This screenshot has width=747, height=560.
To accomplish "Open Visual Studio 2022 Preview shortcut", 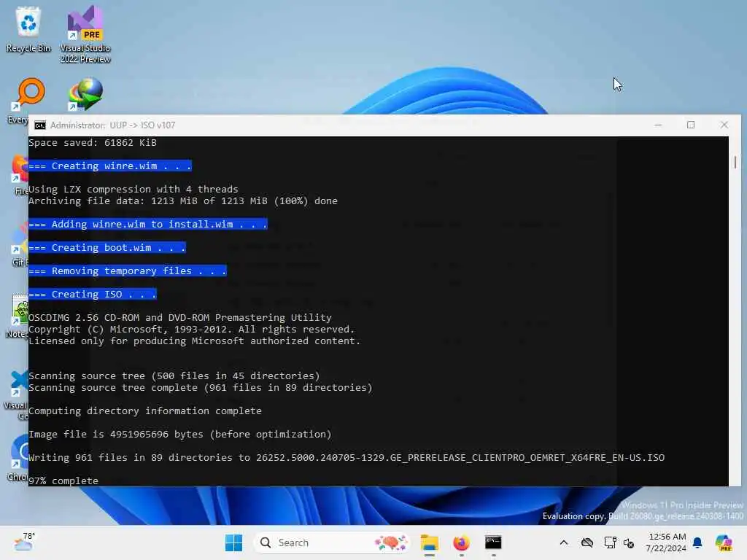I will tap(85, 34).
